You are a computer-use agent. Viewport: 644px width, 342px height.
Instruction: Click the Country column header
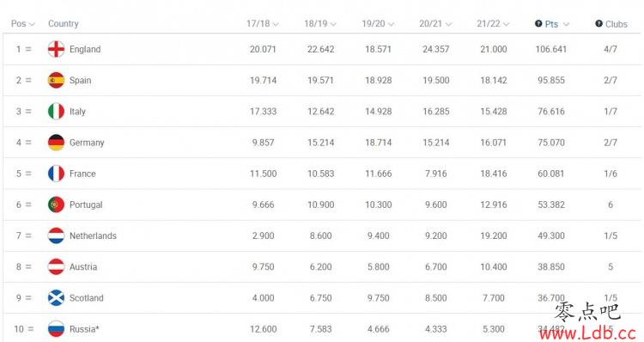64,23
